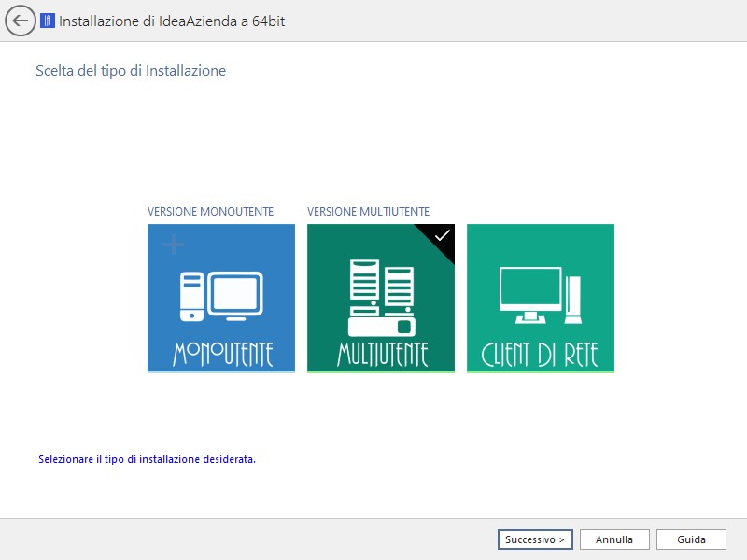Select the Multiutente installation tile
The height and width of the screenshot is (560, 747).
(381, 298)
